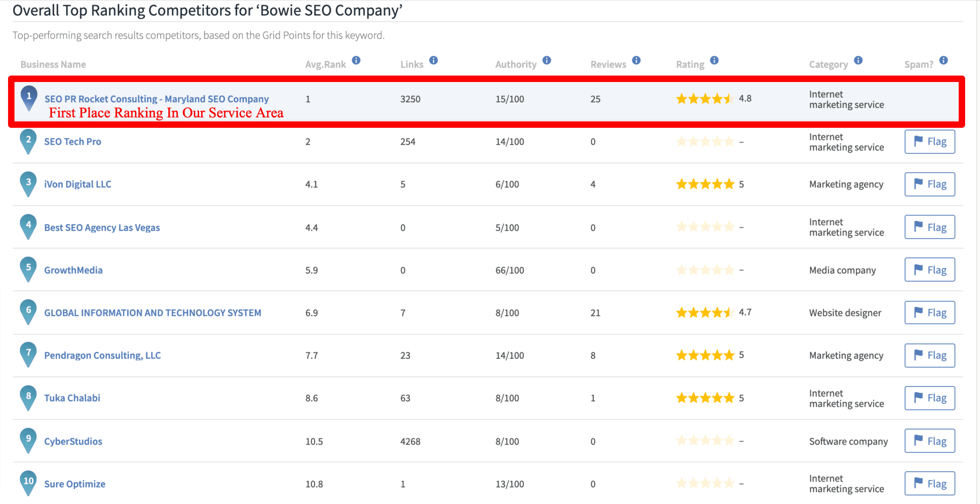Image resolution: width=980 pixels, height=504 pixels.
Task: Click the 21 reviews value
Action: click(x=595, y=313)
